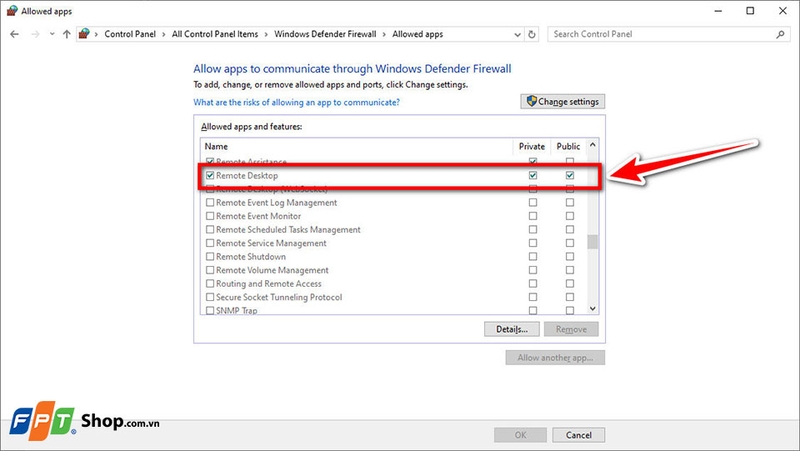Expand the chevron after All Control Panel Items
This screenshot has height=451, width=800.
pyautogui.click(x=265, y=34)
